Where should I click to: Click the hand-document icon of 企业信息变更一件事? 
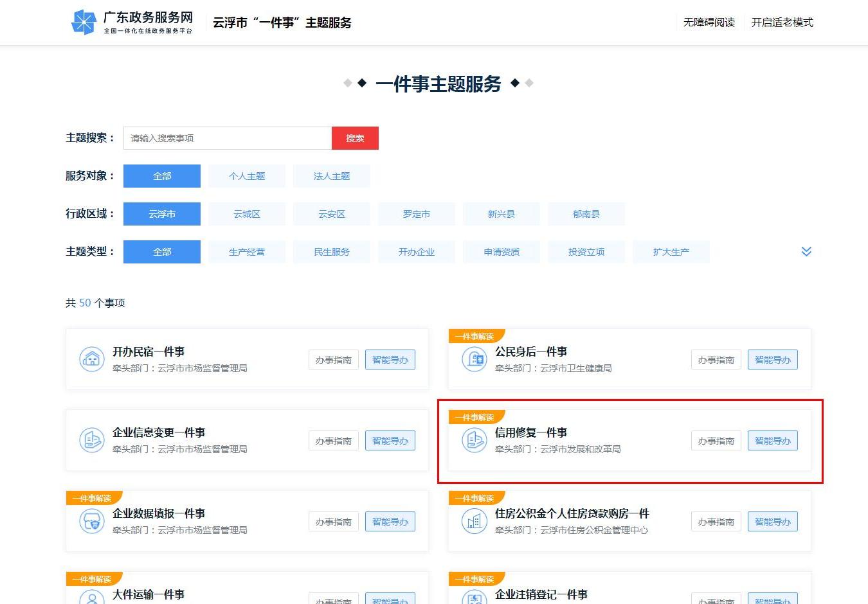pyautogui.click(x=92, y=440)
